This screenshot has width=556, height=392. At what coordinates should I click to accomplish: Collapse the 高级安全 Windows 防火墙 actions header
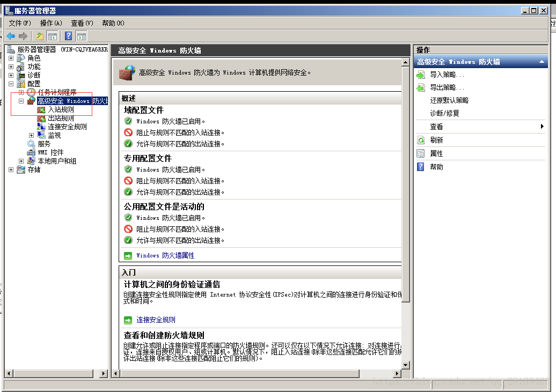(x=542, y=62)
